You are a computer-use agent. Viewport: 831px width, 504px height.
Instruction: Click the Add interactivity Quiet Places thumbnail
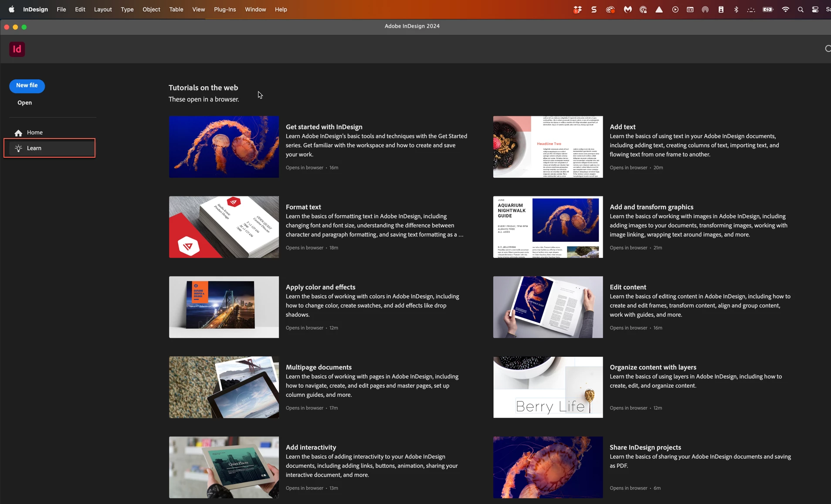(224, 467)
